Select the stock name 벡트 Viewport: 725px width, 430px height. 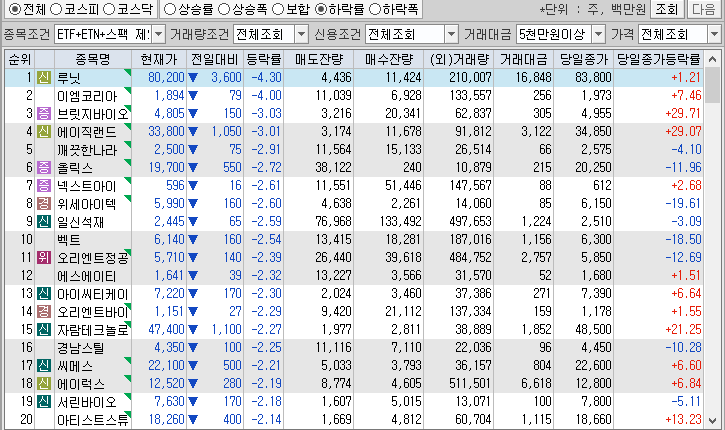68,240
